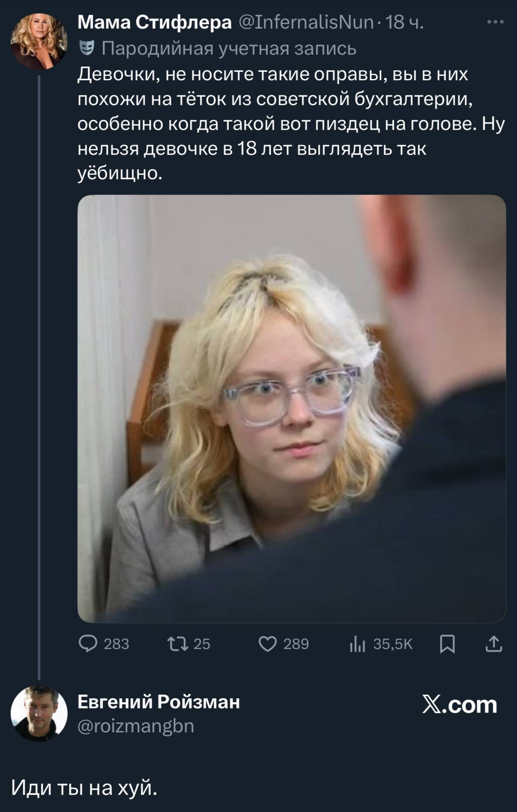Click the parody account mask icon
517x812 pixels.
pyautogui.click(x=87, y=48)
